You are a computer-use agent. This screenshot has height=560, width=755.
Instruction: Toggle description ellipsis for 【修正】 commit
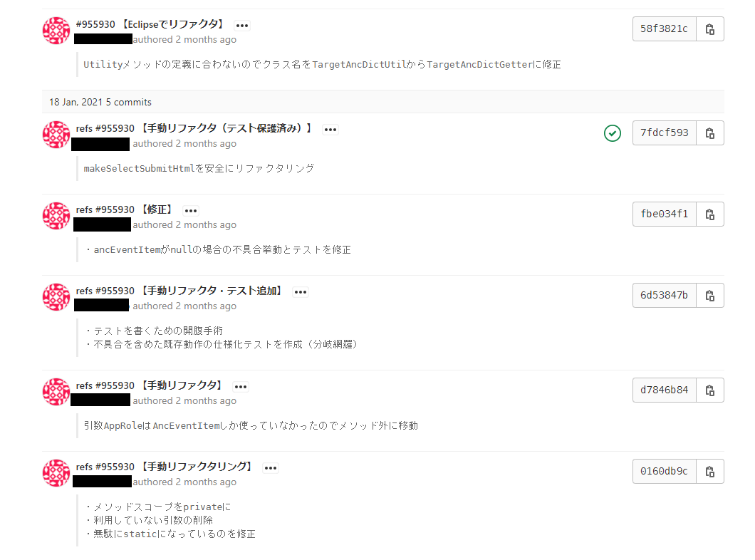pos(191,210)
